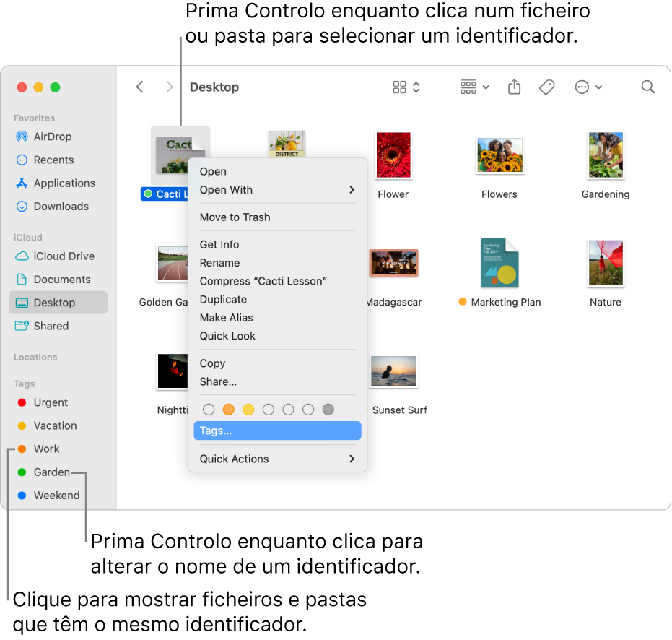Open the Group By toolbar icon

coord(468,87)
